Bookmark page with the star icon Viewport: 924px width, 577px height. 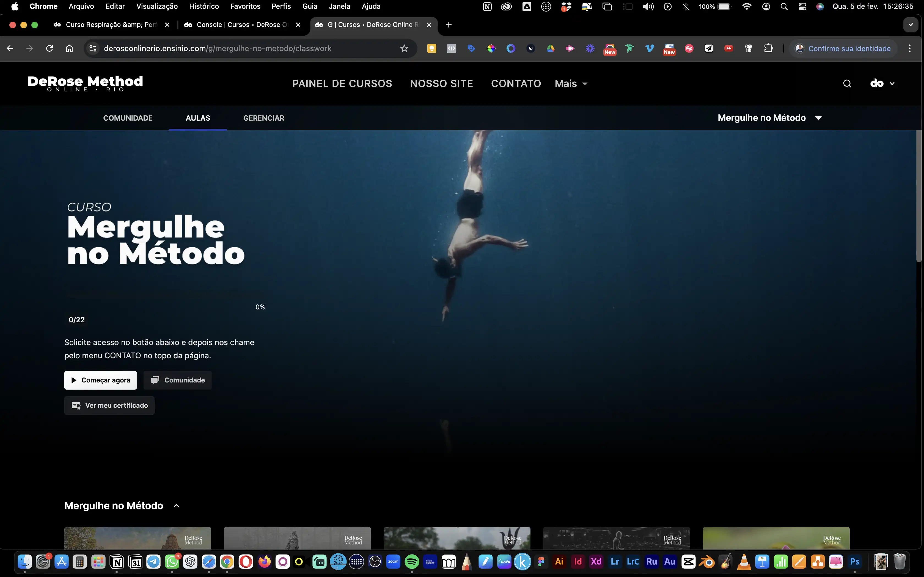(404, 48)
